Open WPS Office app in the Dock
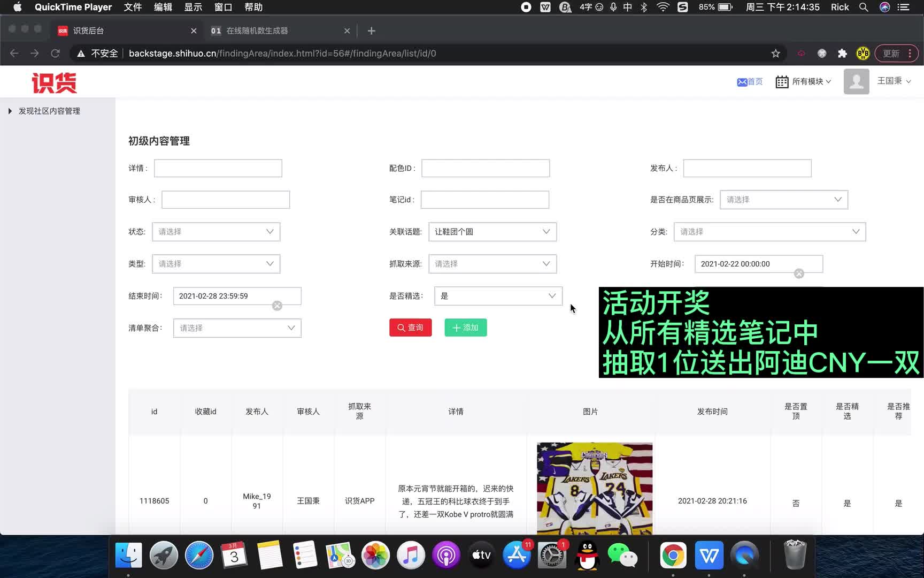 click(x=709, y=555)
